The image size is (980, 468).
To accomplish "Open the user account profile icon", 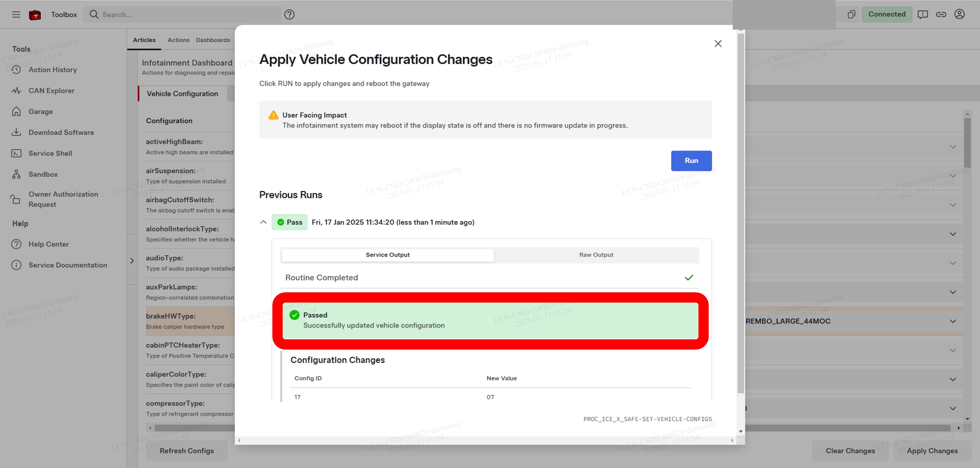I will 959,14.
